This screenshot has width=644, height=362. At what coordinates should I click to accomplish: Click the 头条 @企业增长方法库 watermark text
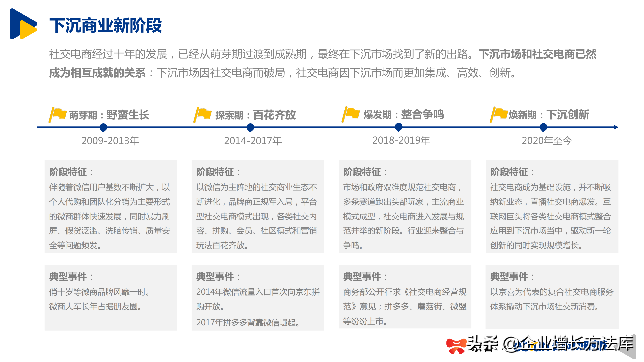550,344
